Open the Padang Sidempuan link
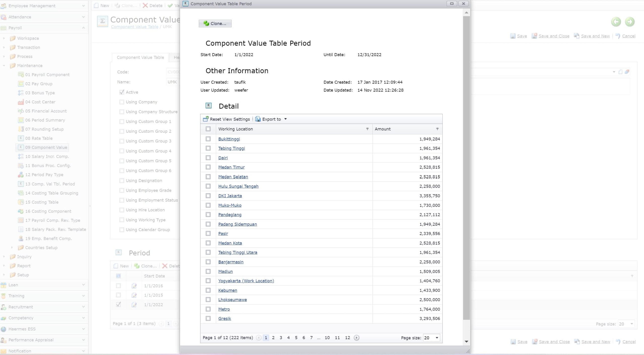 click(x=237, y=224)
